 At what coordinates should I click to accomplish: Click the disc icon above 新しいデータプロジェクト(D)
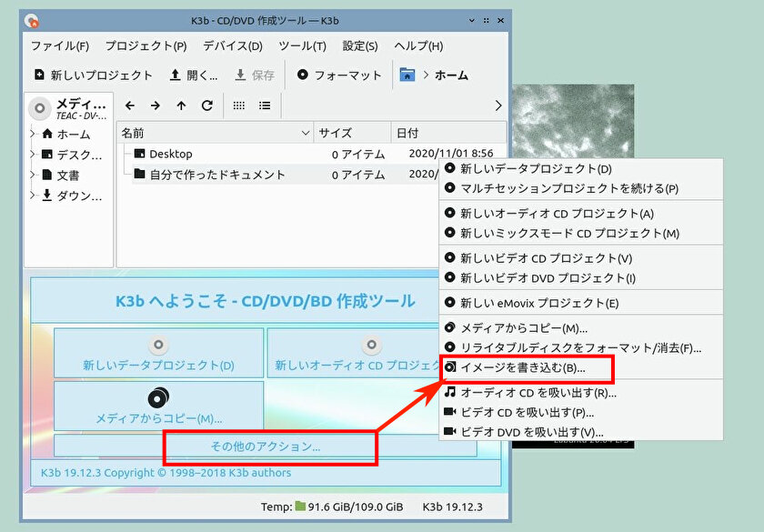click(x=158, y=345)
